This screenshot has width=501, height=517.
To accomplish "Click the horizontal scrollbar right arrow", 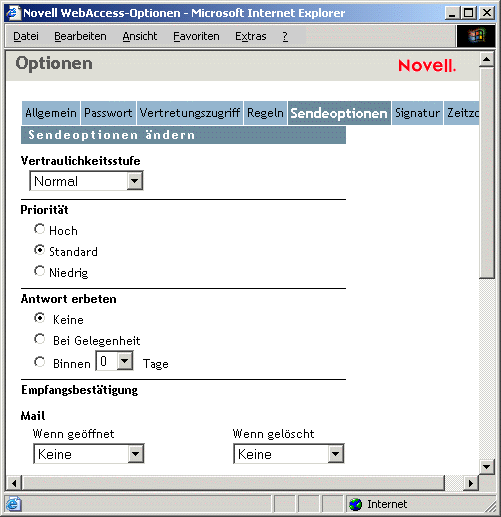I will tap(471, 483).
